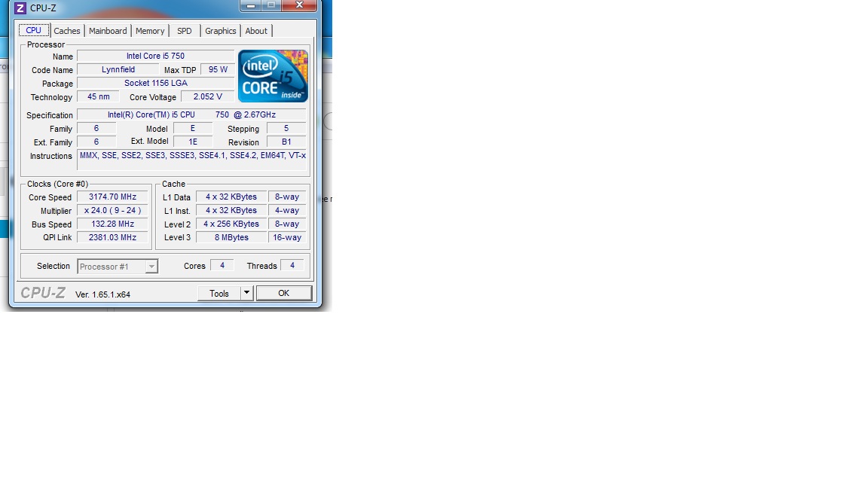868x488 pixels.
Task: Click the Tools button
Action: [219, 293]
